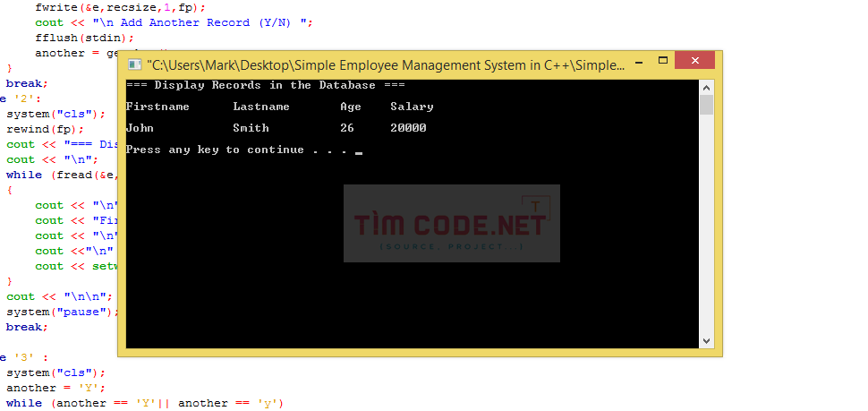The image size is (868, 411).
Task: Click the fflush(stdin) code line
Action: tap(85, 39)
